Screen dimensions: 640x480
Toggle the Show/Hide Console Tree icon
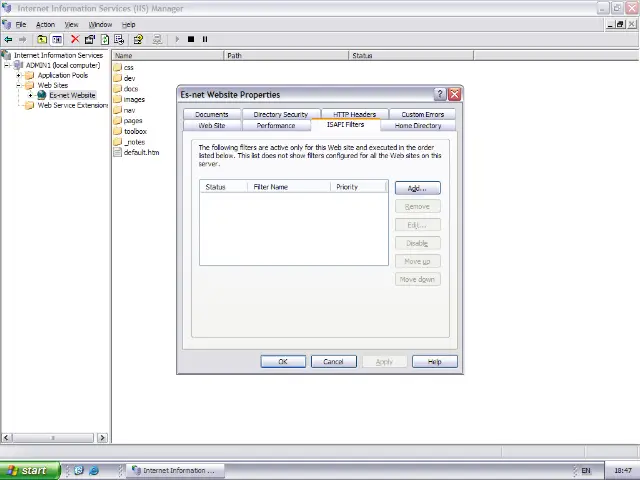pos(57,40)
